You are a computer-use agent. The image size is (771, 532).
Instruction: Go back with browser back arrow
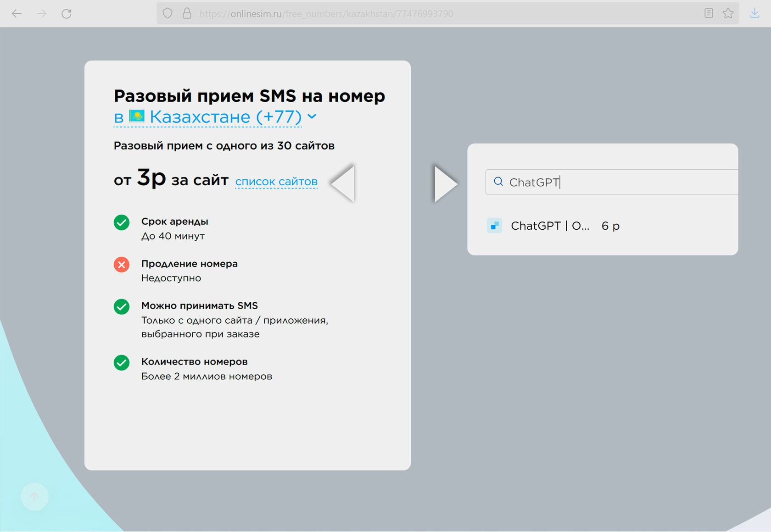pos(17,13)
